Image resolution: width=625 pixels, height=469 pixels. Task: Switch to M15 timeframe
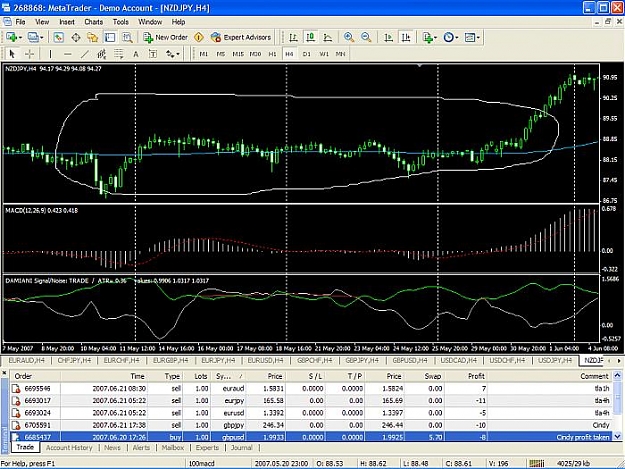click(238, 54)
